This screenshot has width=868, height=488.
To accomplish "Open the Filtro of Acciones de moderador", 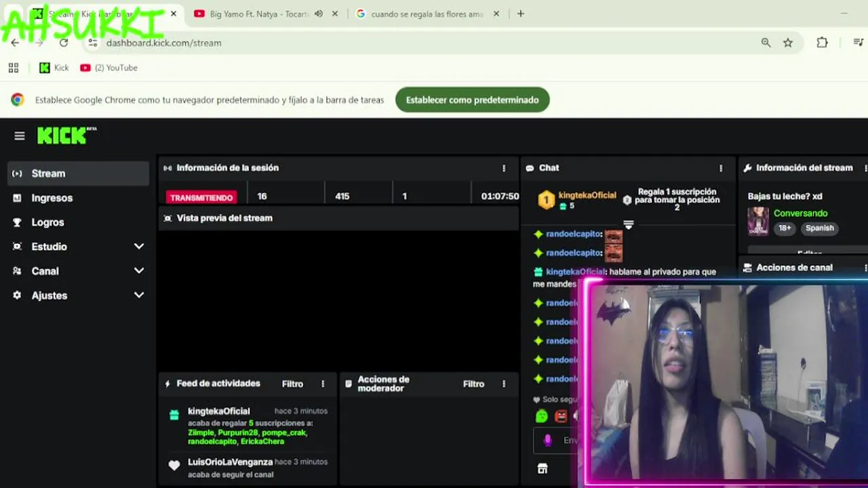I will coord(473,384).
